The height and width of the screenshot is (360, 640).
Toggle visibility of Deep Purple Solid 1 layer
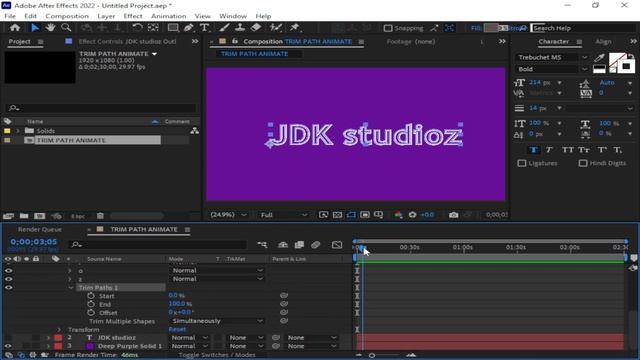(8, 346)
